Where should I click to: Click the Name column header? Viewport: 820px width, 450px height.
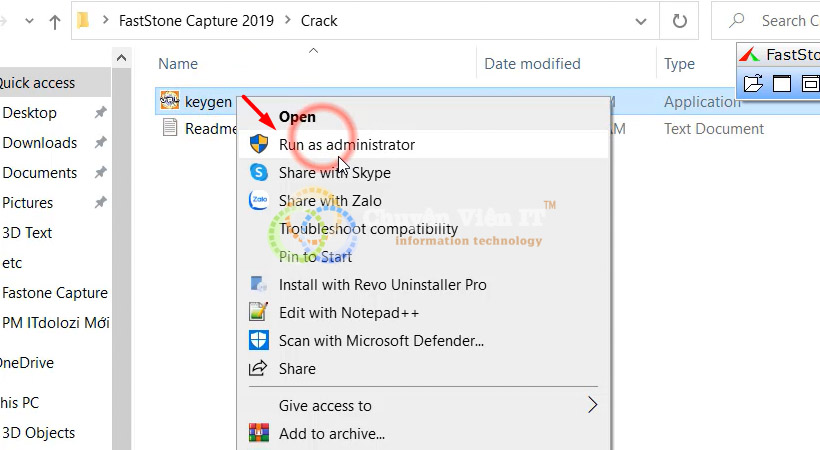pos(178,64)
